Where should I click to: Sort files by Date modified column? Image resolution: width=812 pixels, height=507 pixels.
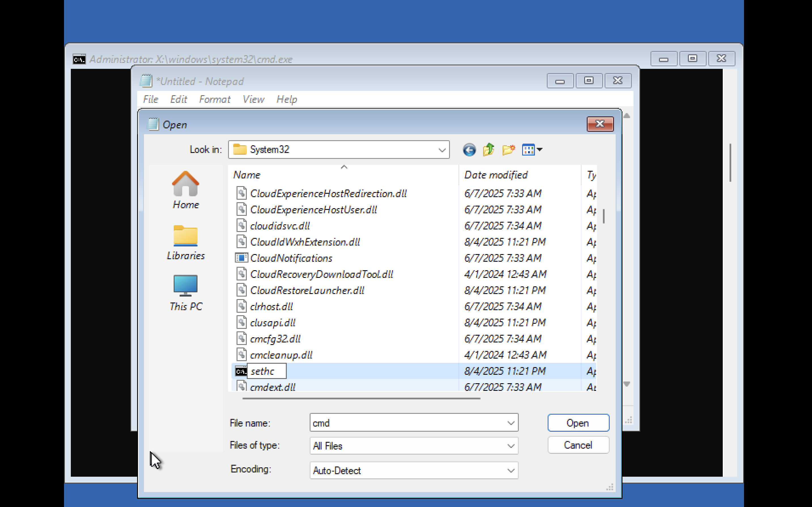click(496, 175)
